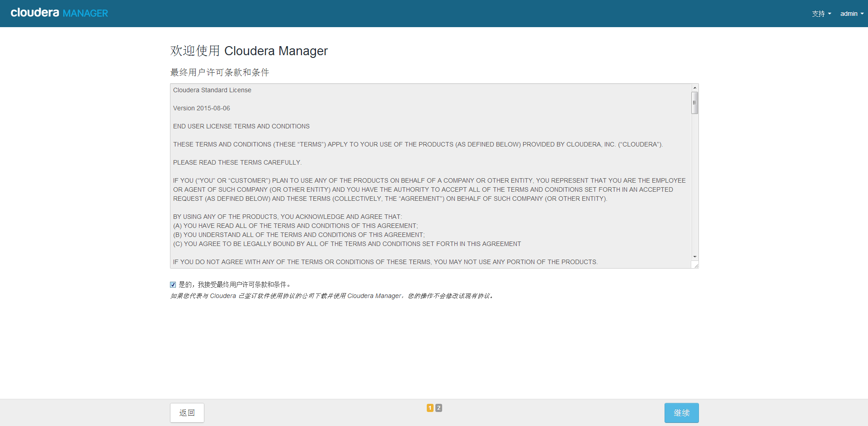Open the admin user menu

click(849, 14)
